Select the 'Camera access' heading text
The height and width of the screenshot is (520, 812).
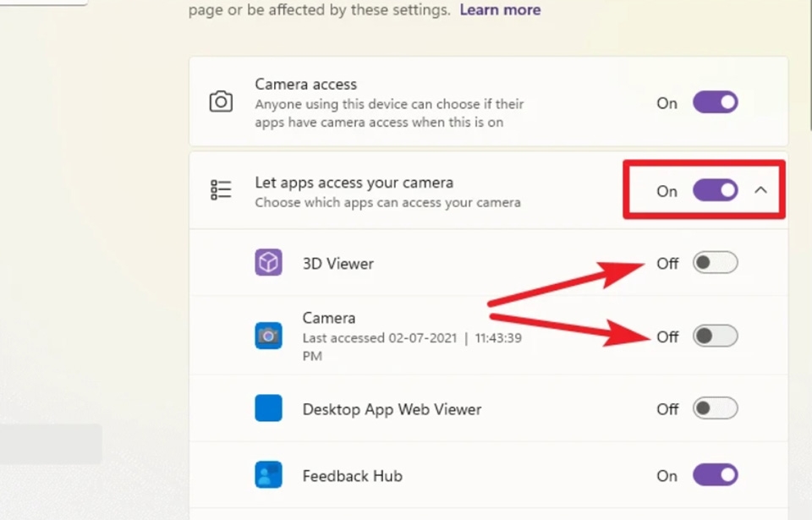[x=305, y=84]
